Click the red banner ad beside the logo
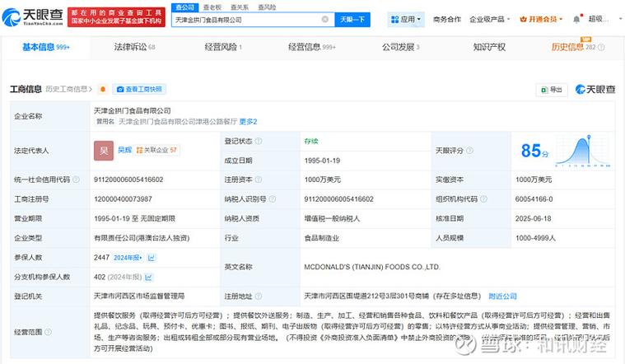The height and width of the screenshot is (364, 625). (x=116, y=16)
